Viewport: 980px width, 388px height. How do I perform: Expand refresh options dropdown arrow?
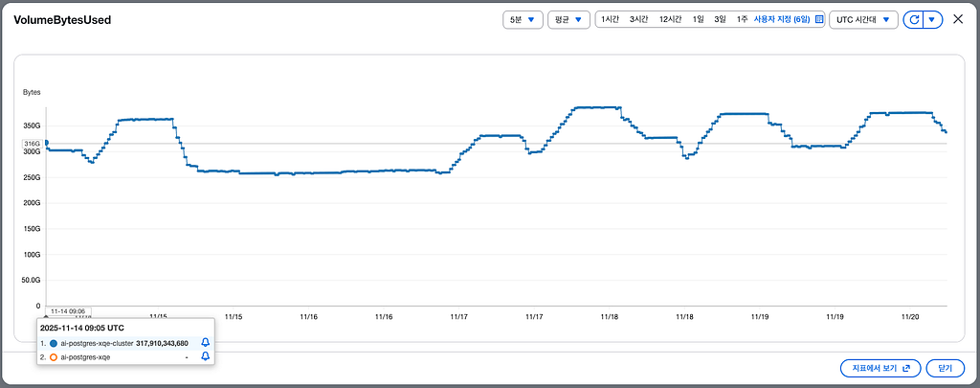(x=932, y=19)
